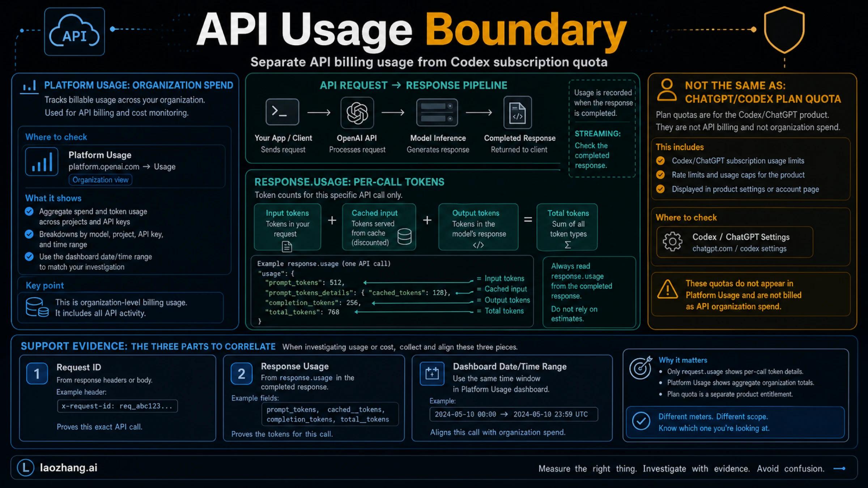Screen dimensions: 868x488
Task: Click the Do not rely on estimates text
Action: coord(574,314)
